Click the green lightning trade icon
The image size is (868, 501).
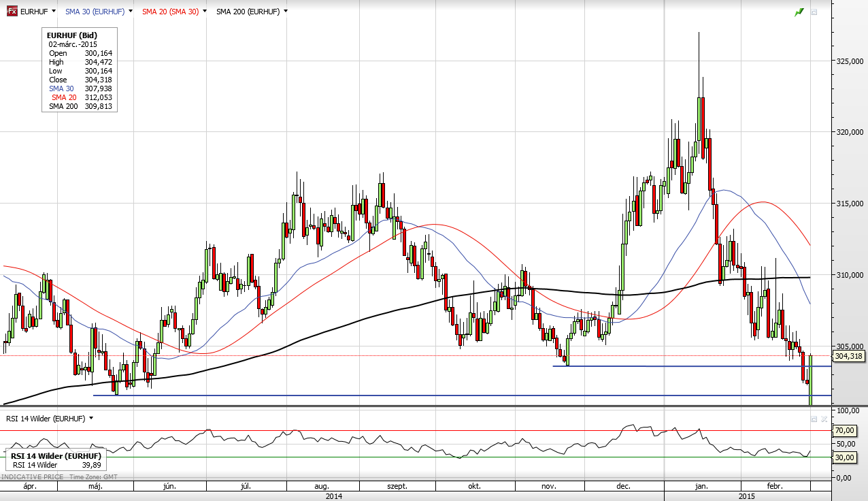799,12
